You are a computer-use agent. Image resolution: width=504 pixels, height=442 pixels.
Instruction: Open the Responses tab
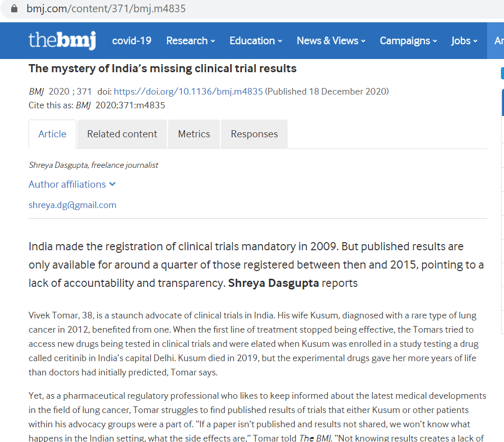[x=254, y=134]
